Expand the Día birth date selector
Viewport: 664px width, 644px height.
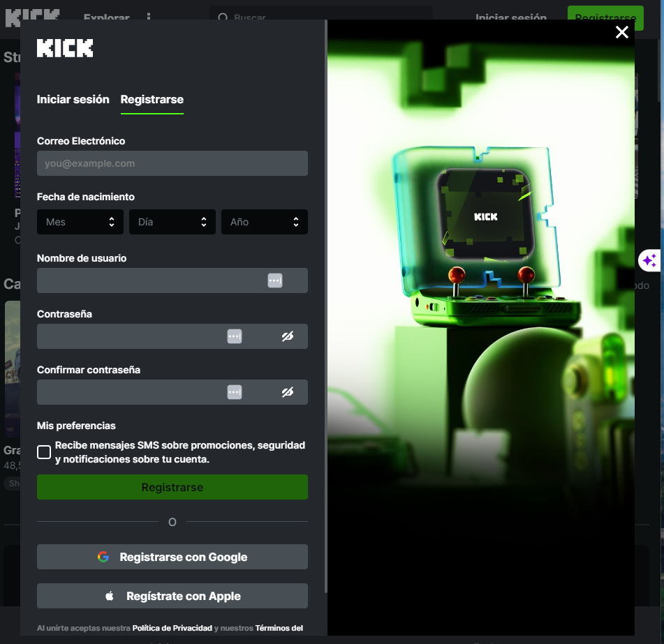[172, 222]
